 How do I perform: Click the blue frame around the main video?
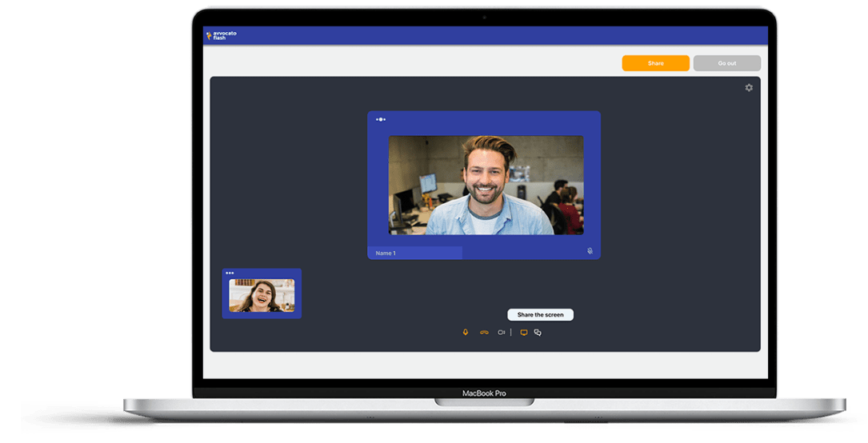(484, 123)
